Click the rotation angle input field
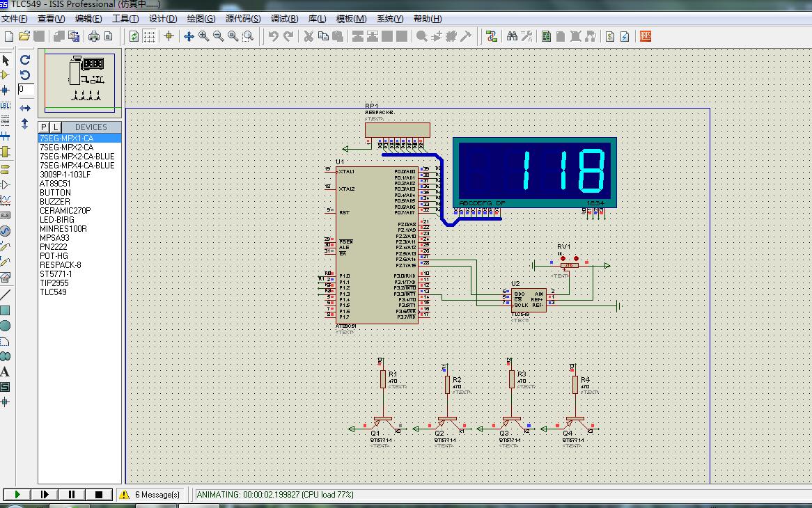 pos(26,89)
